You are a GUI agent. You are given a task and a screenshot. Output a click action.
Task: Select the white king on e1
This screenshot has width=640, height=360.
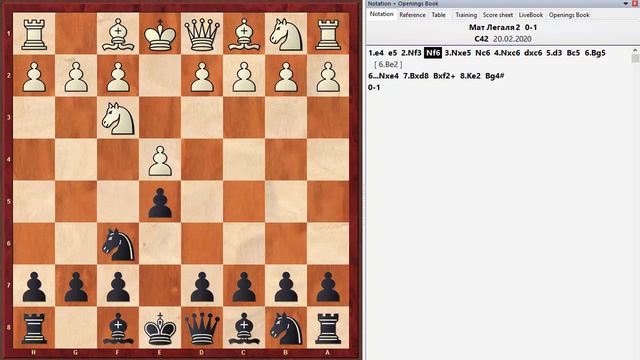160,33
